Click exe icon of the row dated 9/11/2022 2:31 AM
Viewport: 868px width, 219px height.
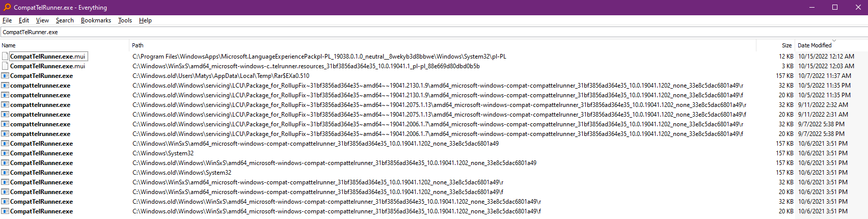point(5,115)
